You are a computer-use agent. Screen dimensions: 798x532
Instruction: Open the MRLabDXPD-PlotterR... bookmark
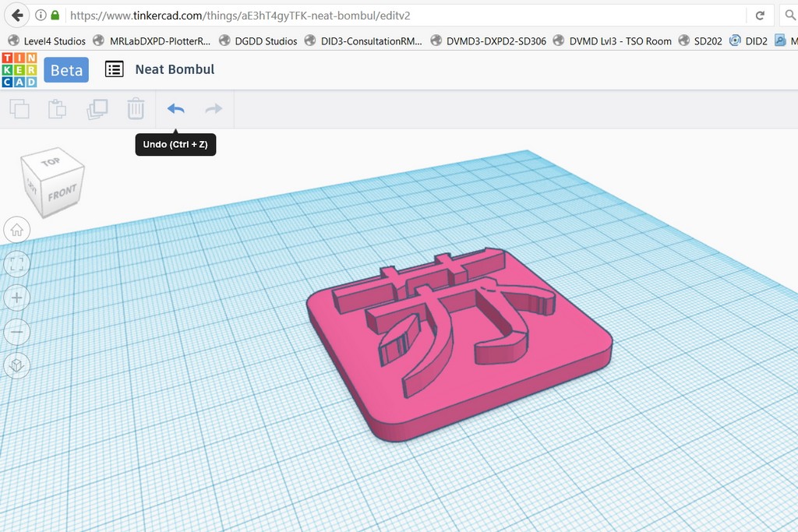tap(152, 41)
